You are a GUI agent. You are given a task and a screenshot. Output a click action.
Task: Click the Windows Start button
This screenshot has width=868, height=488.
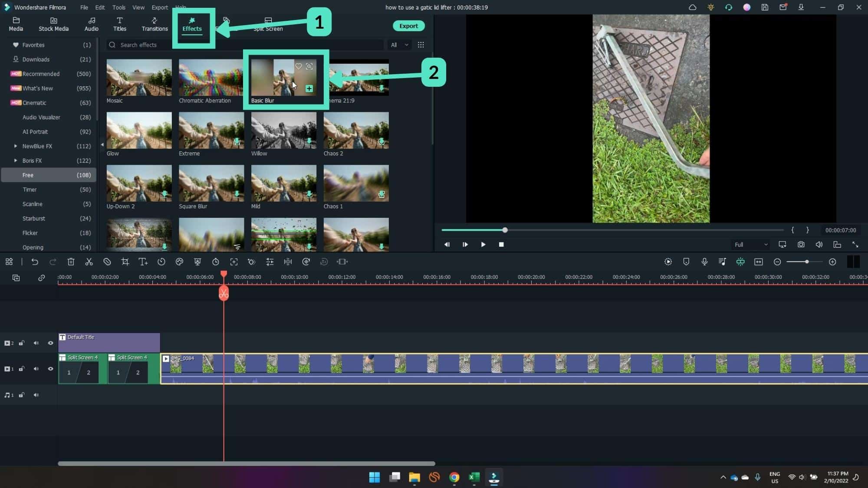pyautogui.click(x=374, y=477)
